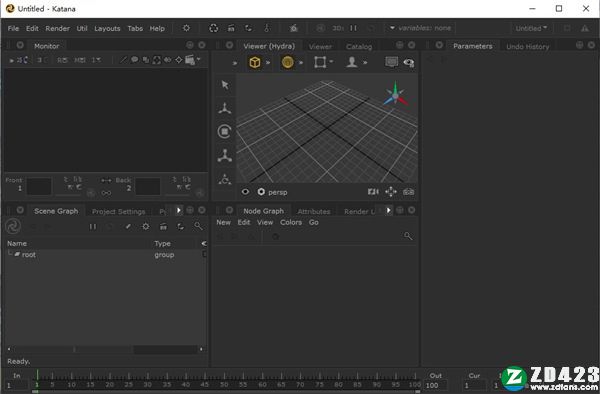Click the Out frame field showing 100

435,385
